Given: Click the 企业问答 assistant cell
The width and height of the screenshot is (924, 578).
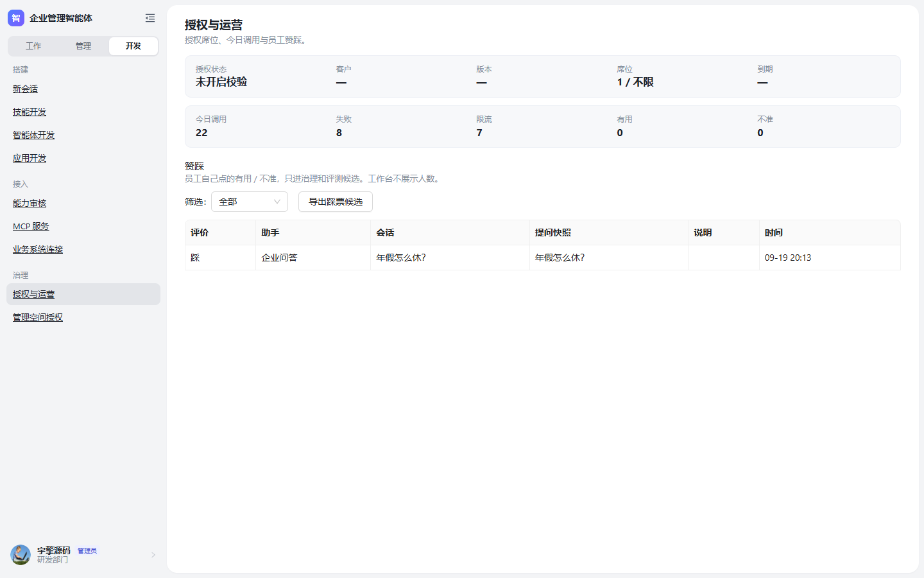Looking at the screenshot, I should (313, 258).
